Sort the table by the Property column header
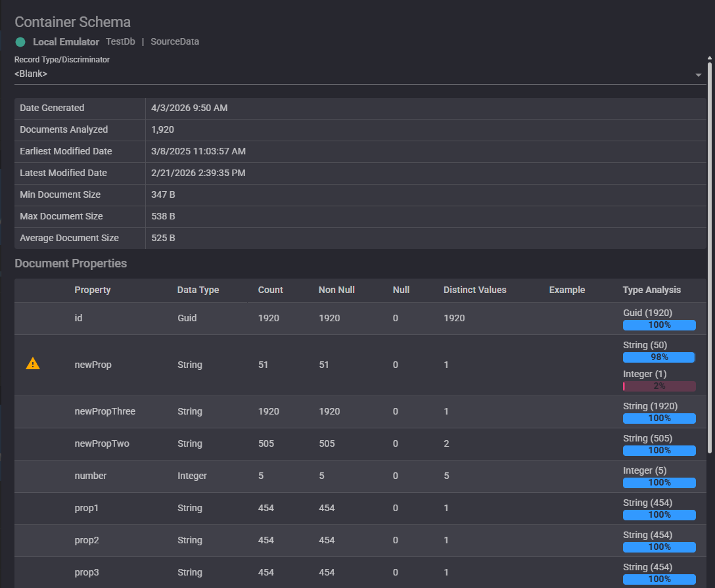Viewport: 715px width, 588px height. tap(92, 290)
